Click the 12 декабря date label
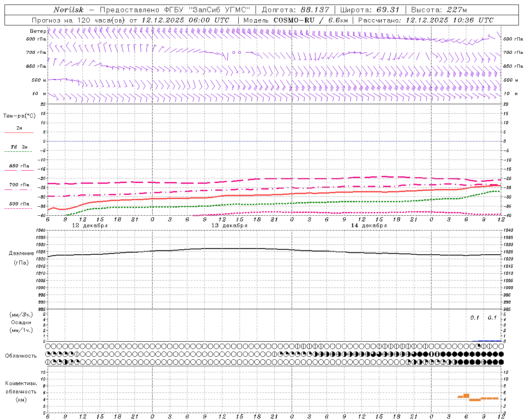 90,226
